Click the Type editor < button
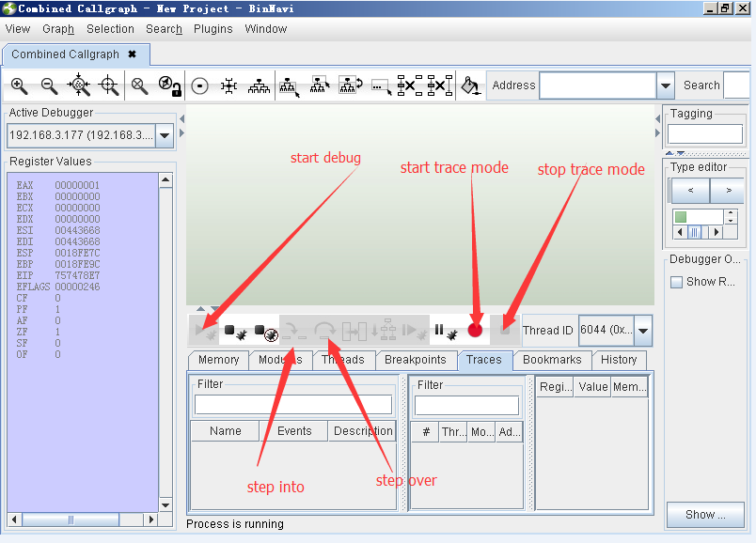756x543 pixels. [690, 191]
